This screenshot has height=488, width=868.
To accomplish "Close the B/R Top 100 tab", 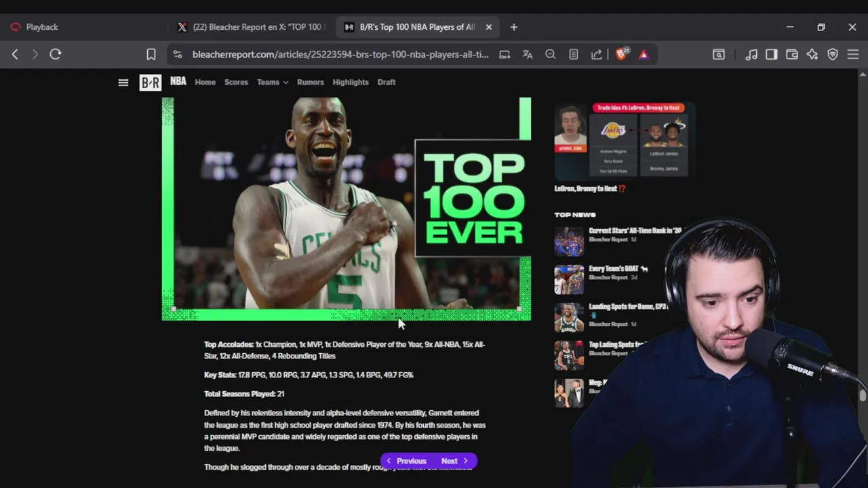I will tap(488, 27).
